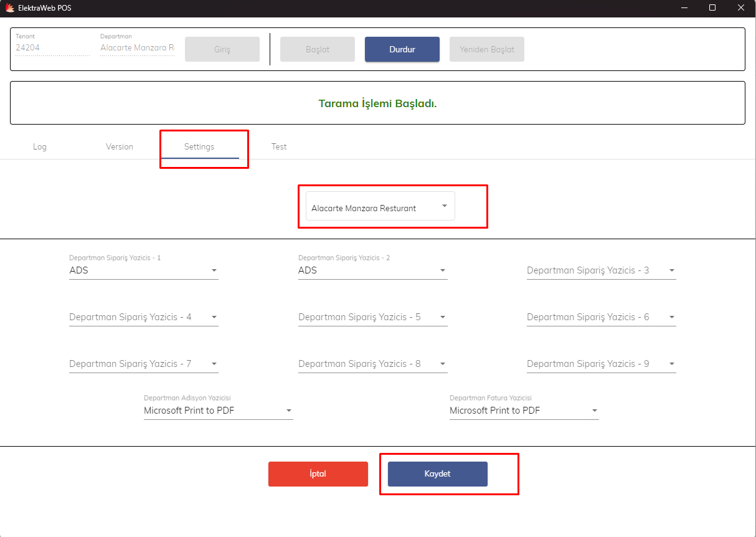This screenshot has width=756, height=537.
Task: Click the Kaydet save button
Action: 437,474
